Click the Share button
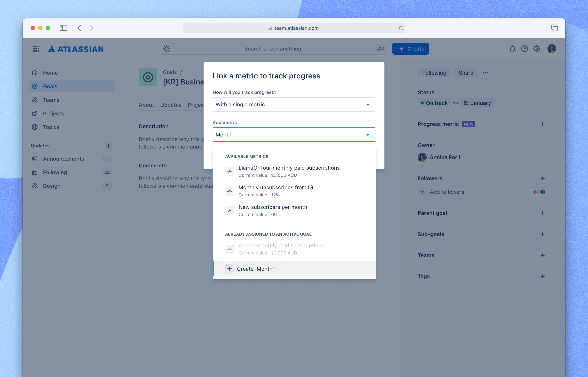 coord(466,73)
